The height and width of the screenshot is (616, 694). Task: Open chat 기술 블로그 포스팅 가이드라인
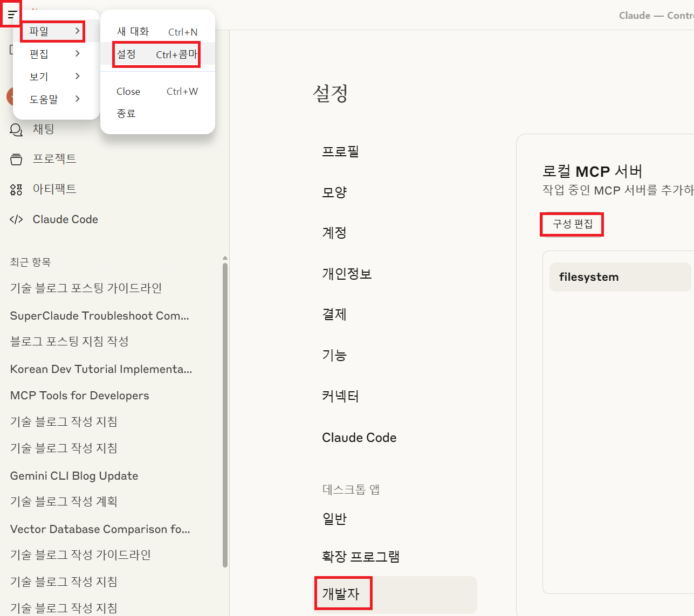(x=86, y=288)
